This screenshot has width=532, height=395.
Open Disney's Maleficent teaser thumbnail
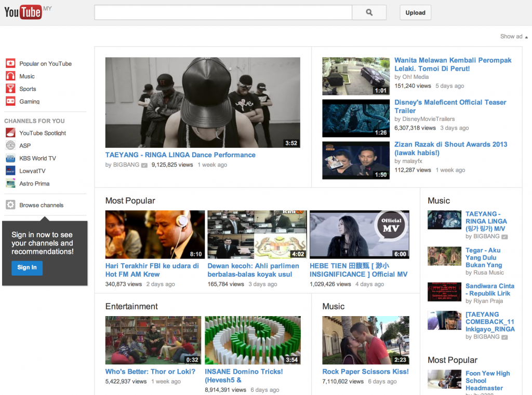[356, 118]
